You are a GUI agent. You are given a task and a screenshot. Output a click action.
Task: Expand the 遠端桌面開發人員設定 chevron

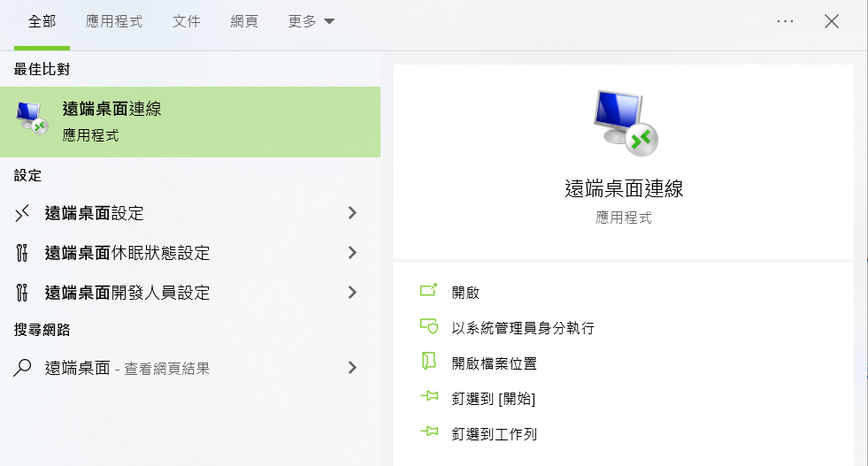tap(352, 293)
